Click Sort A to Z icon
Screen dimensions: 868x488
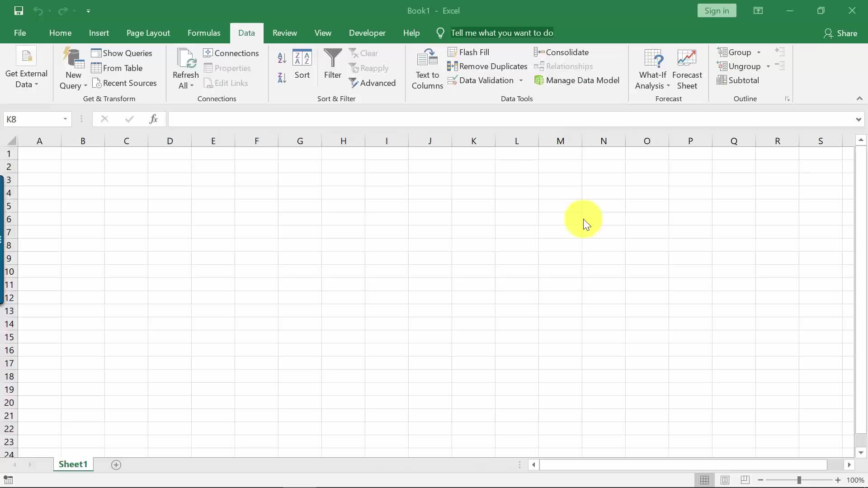[282, 58]
